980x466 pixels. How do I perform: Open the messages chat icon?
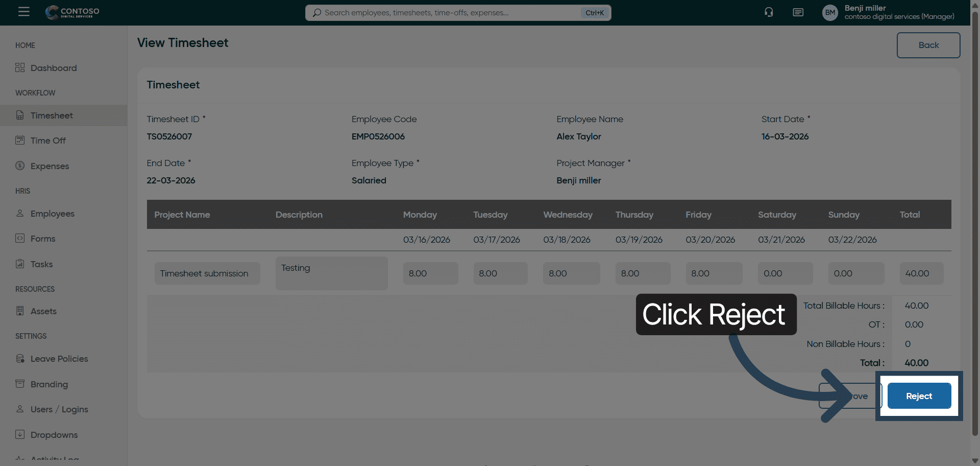point(798,12)
